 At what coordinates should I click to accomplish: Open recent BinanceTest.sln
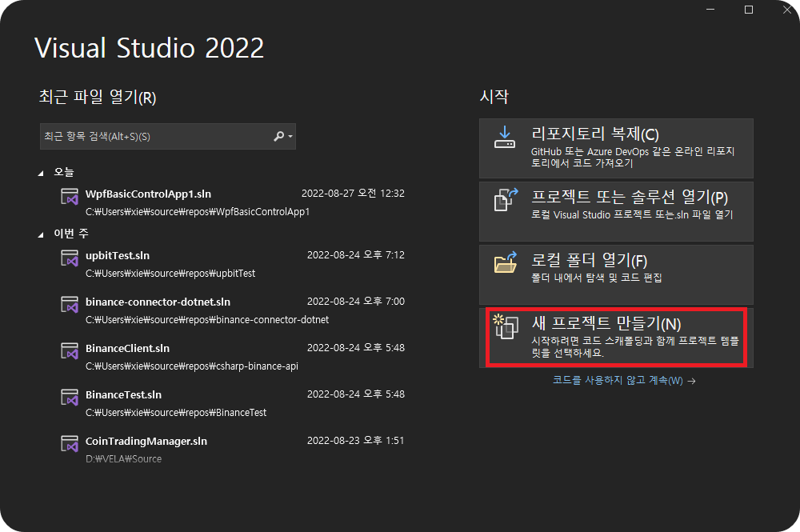tap(232, 403)
